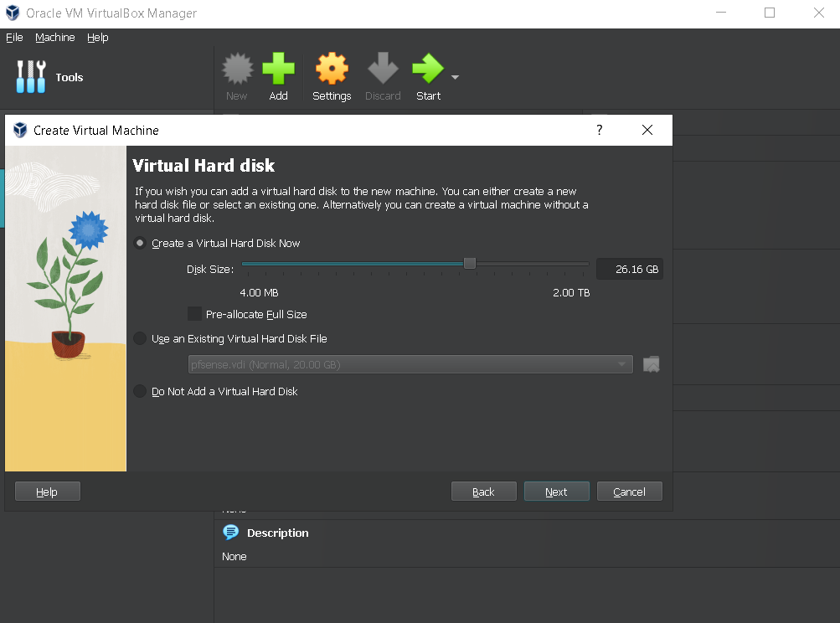Click the Virtual Hard disk heading
Viewport: 840px width, 623px height.
click(204, 166)
